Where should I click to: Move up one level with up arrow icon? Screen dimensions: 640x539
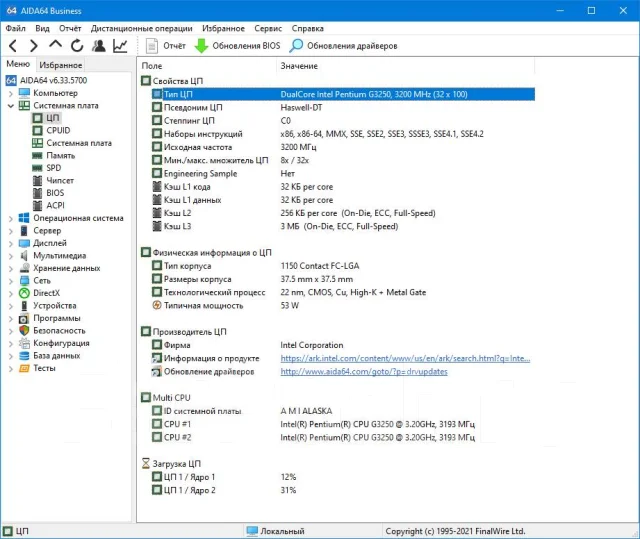(x=56, y=45)
